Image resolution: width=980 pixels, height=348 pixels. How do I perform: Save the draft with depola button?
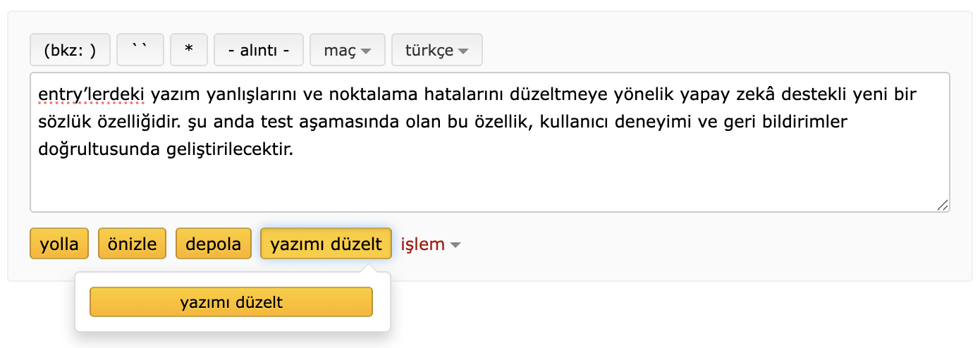213,244
